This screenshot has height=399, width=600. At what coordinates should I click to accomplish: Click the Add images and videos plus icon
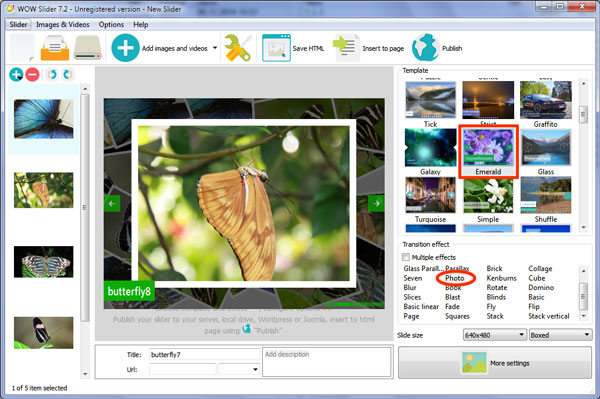click(125, 48)
